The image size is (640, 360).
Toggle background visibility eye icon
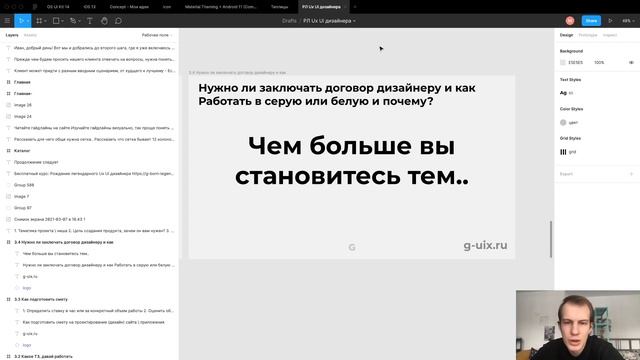click(631, 62)
